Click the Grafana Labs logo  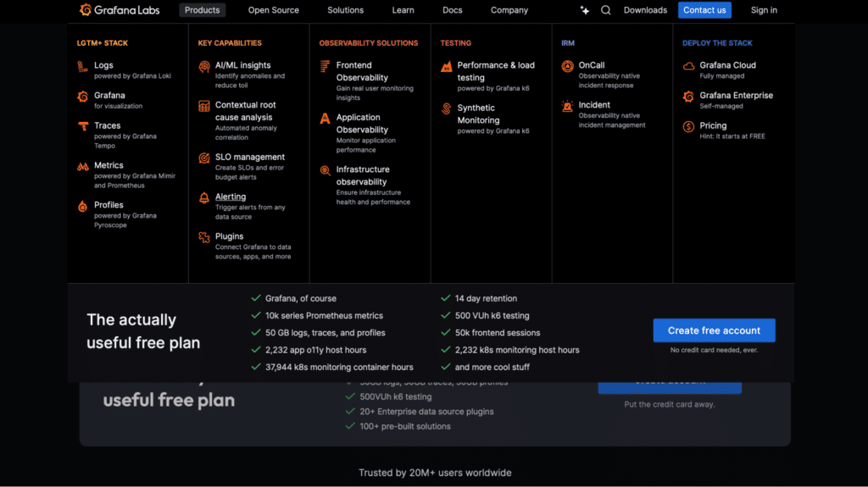tap(120, 10)
